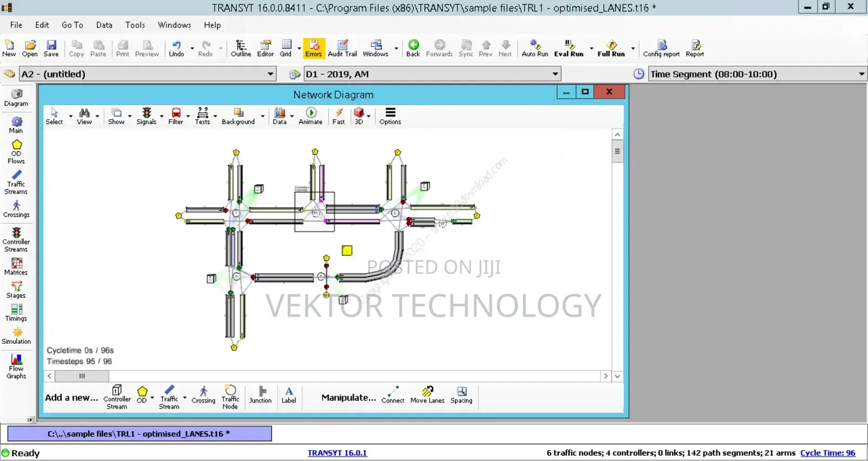Open the Diagram sidebar item

click(16, 98)
